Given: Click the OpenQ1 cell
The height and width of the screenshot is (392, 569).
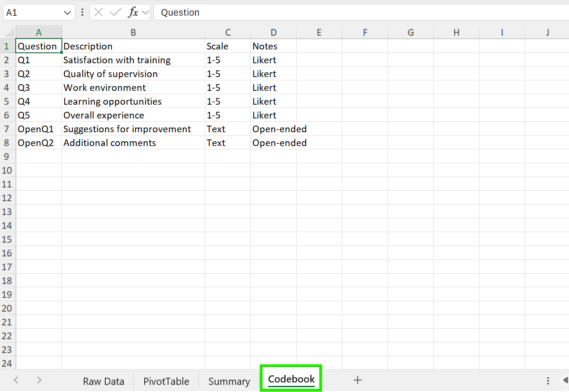Looking at the screenshot, I should coord(39,129).
